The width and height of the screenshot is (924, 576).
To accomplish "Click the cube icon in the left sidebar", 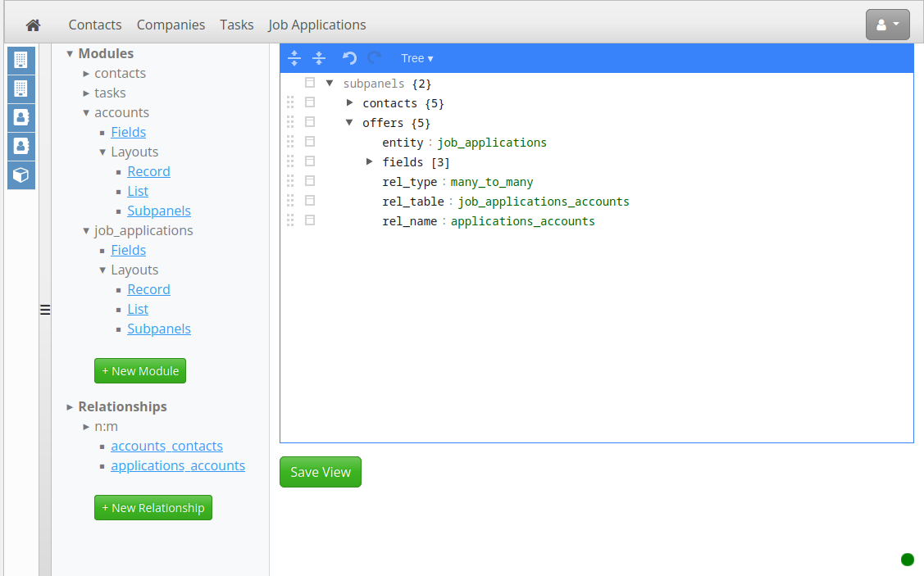I will pos(21,175).
